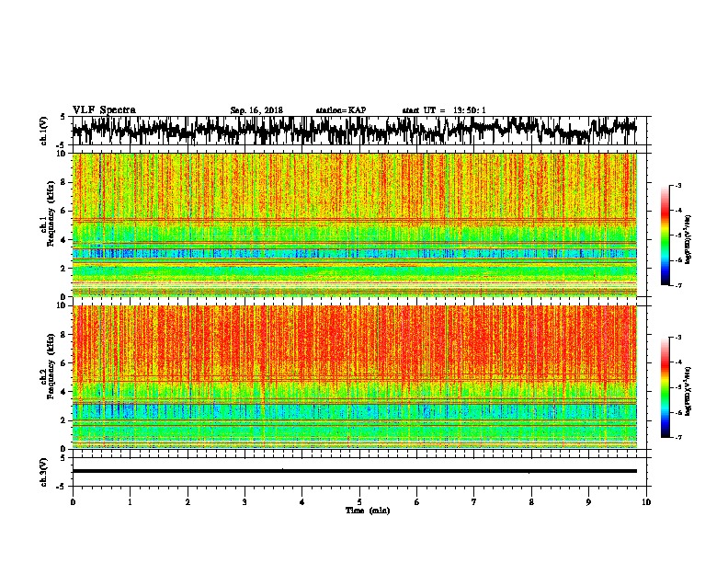Click time axis tick label "7"
The width and height of the screenshot is (728, 563).
(474, 502)
